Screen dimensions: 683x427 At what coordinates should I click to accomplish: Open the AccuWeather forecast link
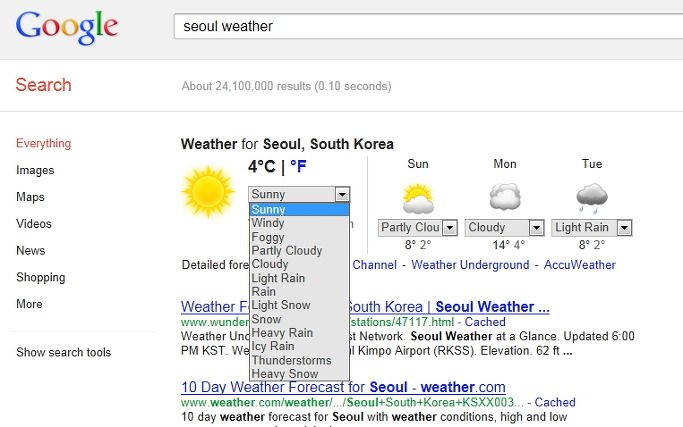[x=580, y=265]
